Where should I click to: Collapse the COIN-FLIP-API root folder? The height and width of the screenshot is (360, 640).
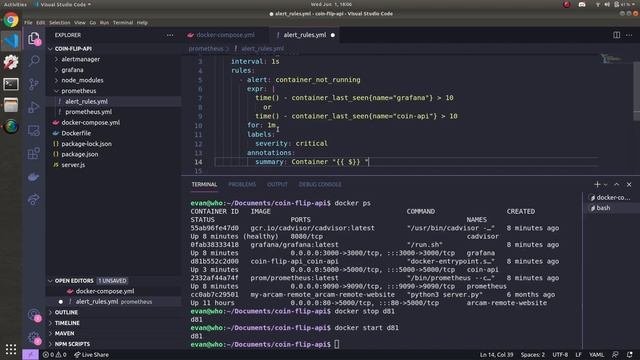click(73, 49)
